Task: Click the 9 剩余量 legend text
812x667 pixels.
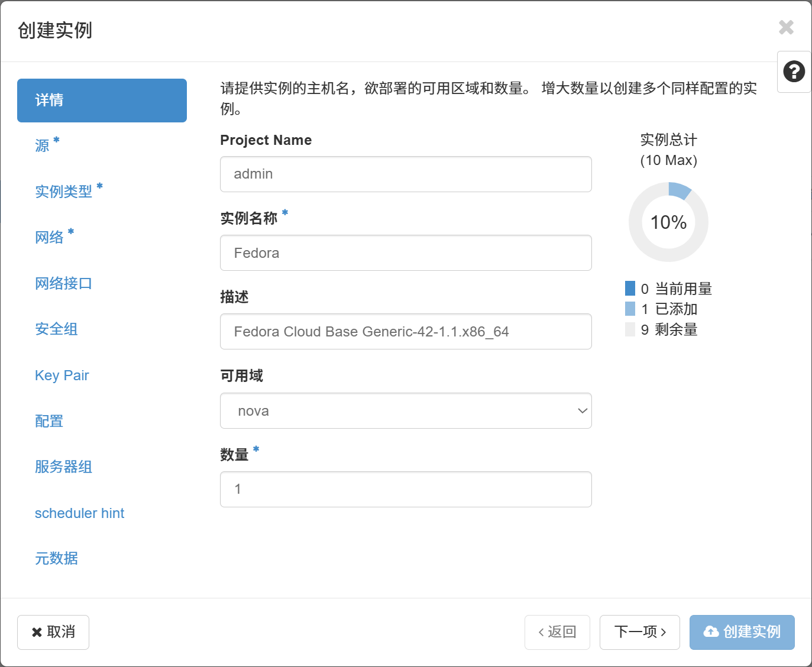Action: pos(669,329)
